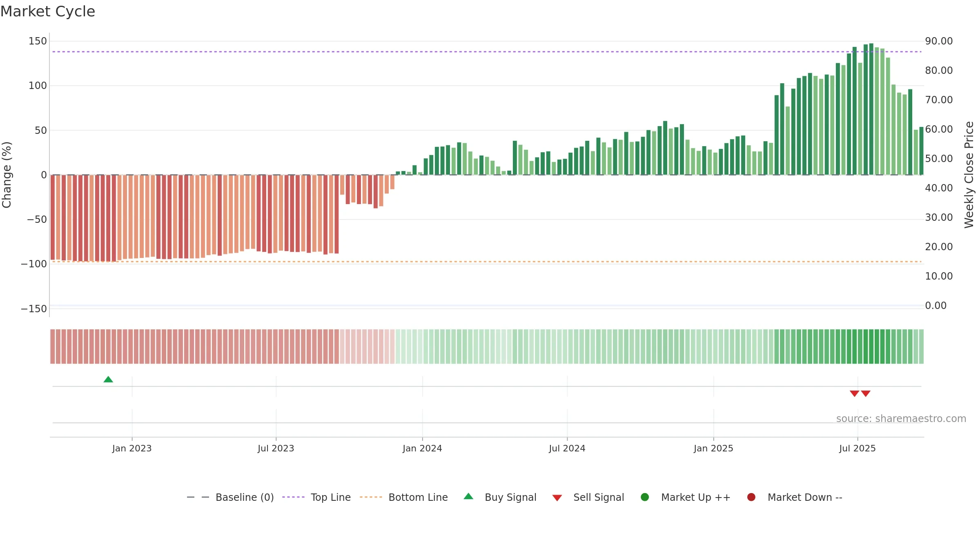Click the 50.00 right axis tick
Viewport: 980px width, 551px height.
939,159
